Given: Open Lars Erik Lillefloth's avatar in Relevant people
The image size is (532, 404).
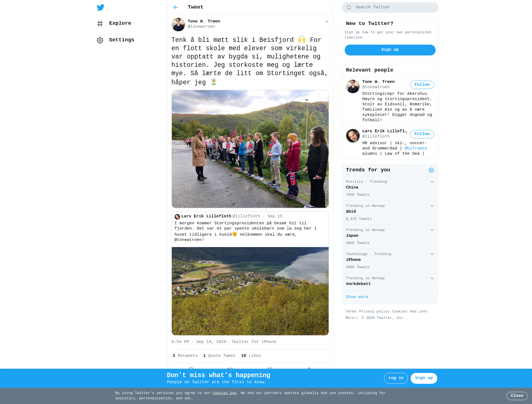Looking at the screenshot, I should (353, 136).
